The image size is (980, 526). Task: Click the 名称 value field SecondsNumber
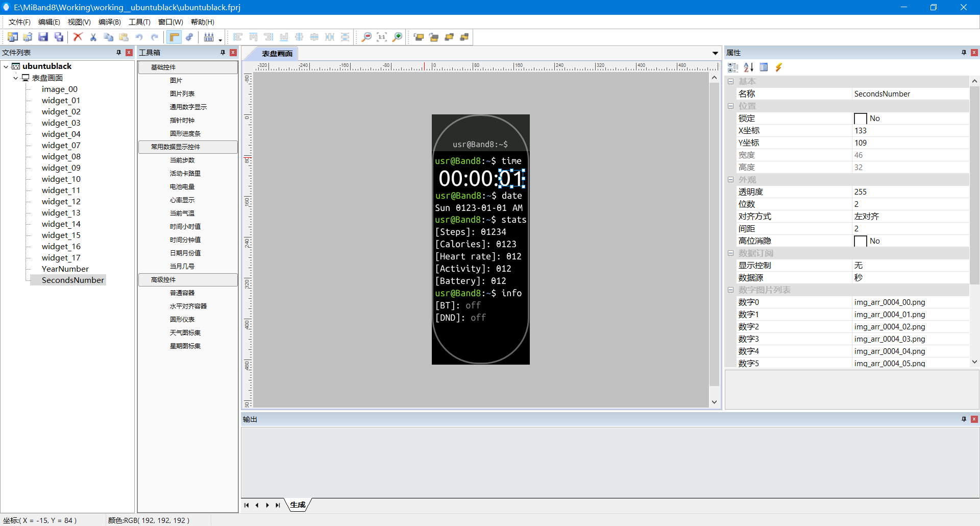910,94
